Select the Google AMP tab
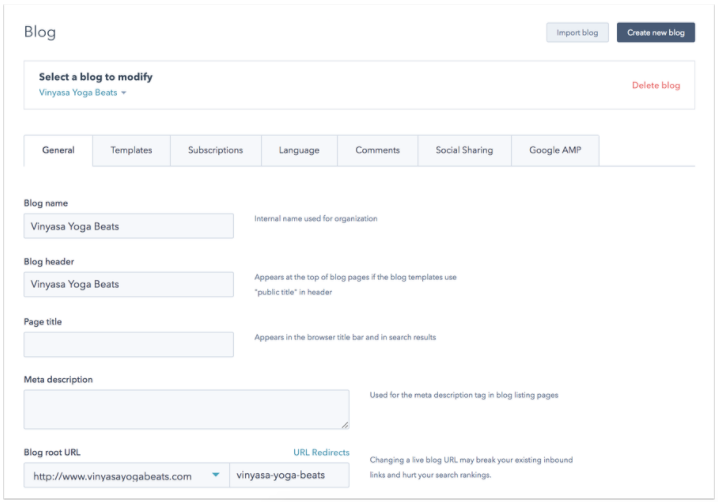The image size is (718, 502). pos(555,150)
